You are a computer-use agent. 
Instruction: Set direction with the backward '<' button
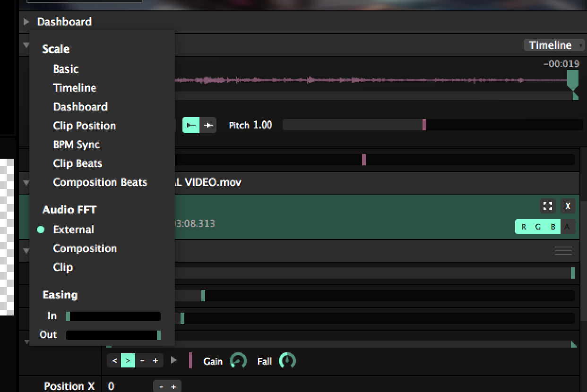coord(114,361)
